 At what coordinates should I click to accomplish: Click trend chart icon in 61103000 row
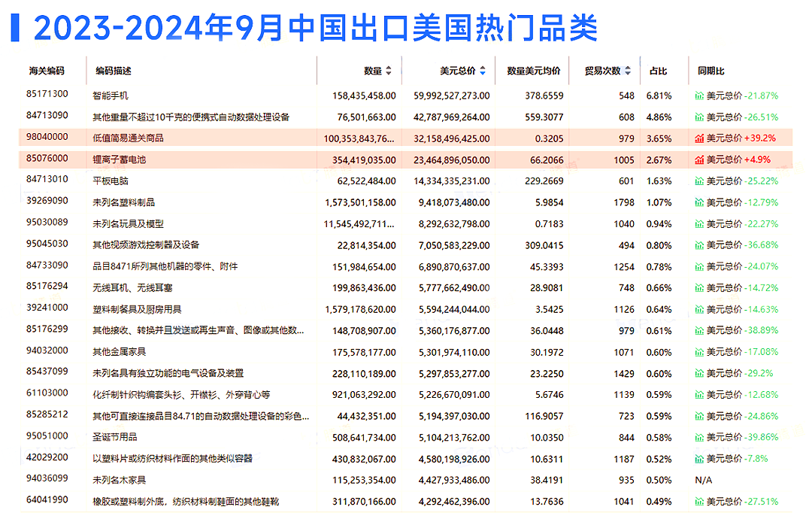pos(699,395)
